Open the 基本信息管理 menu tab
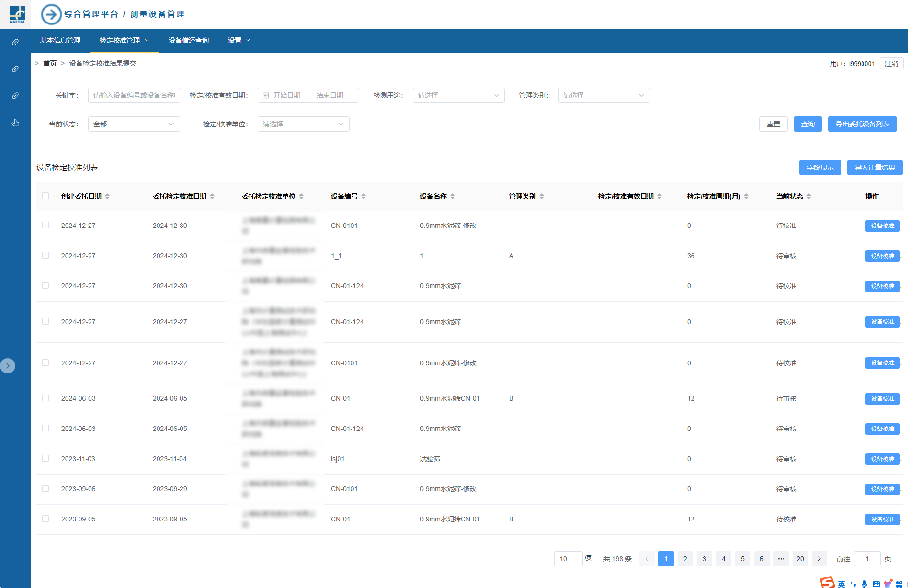The image size is (908, 588). (x=60, y=40)
